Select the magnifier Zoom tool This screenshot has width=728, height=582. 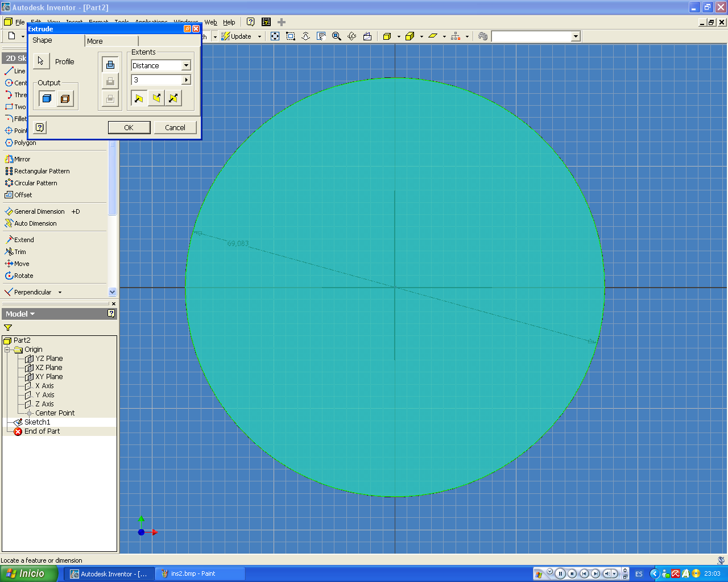point(337,36)
